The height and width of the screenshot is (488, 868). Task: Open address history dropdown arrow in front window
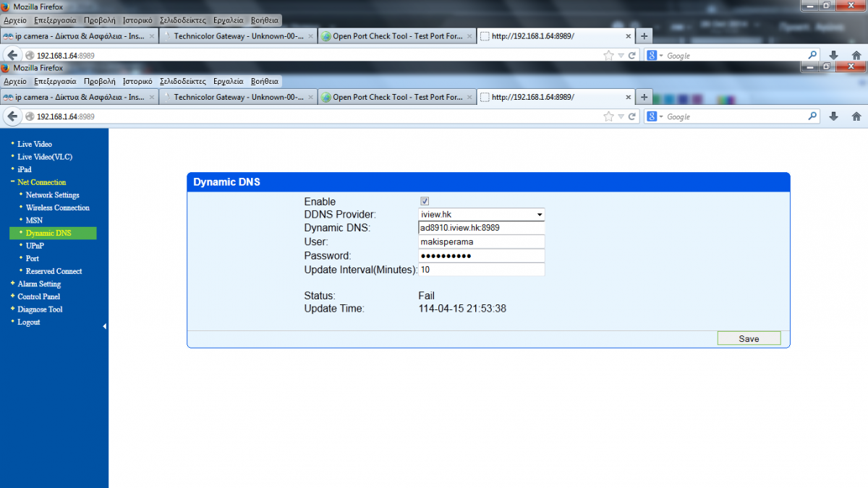pos(621,116)
